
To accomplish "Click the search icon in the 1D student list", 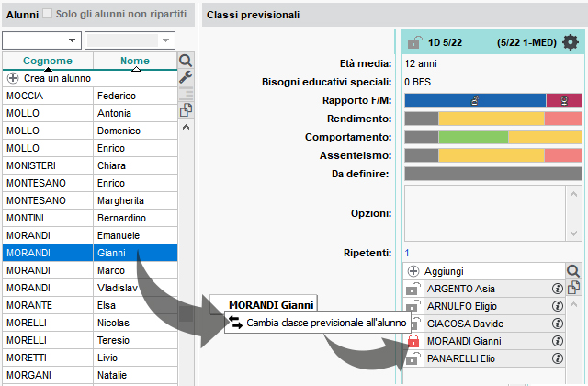I will [x=573, y=270].
